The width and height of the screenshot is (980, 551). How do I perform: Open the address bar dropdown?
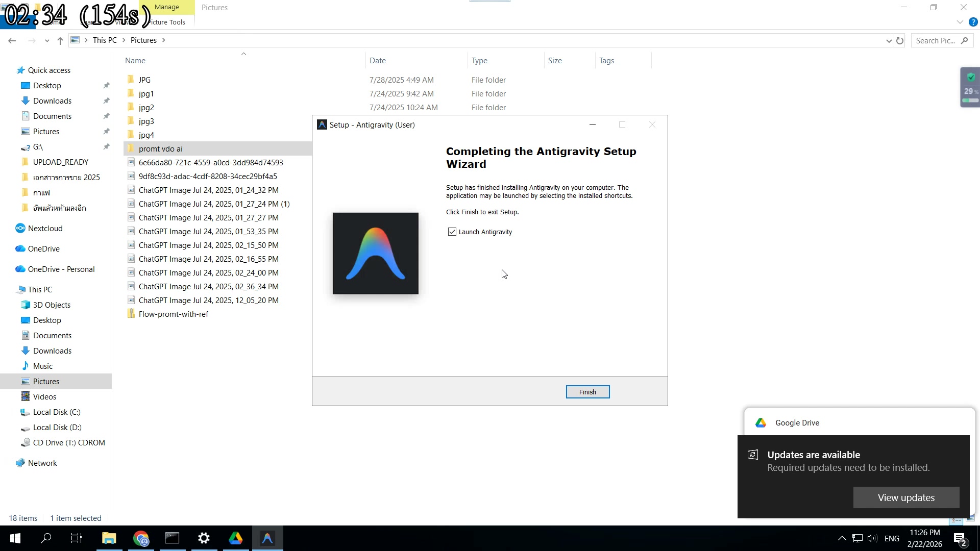[889, 40]
